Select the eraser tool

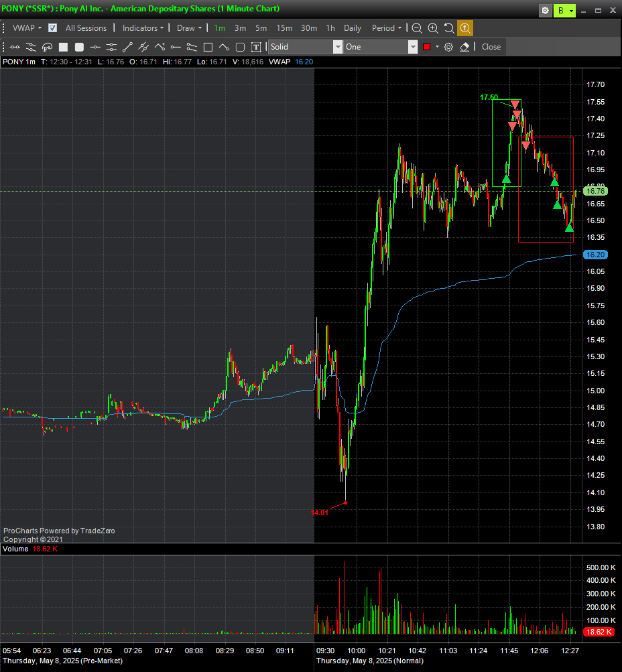pyautogui.click(x=464, y=47)
